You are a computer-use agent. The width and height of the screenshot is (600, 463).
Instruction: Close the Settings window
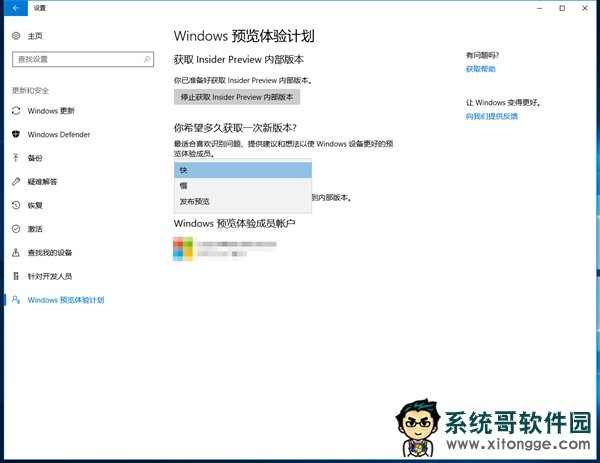coord(585,8)
